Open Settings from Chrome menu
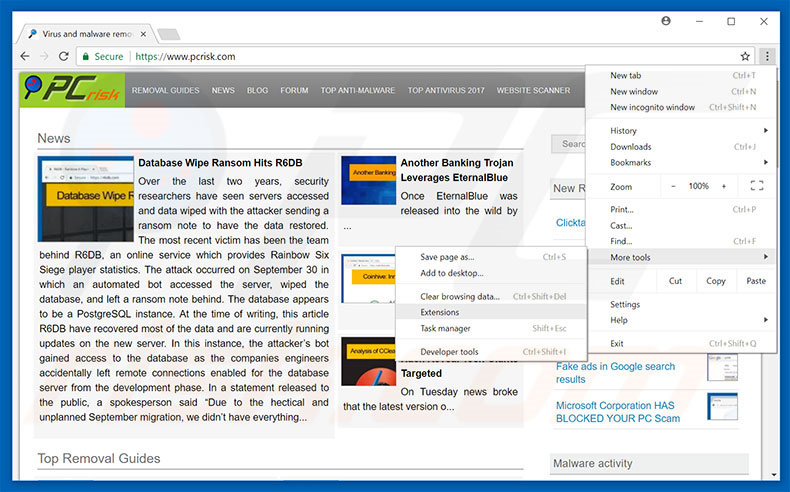Screen dimensions: 790x492 pos(681,304)
